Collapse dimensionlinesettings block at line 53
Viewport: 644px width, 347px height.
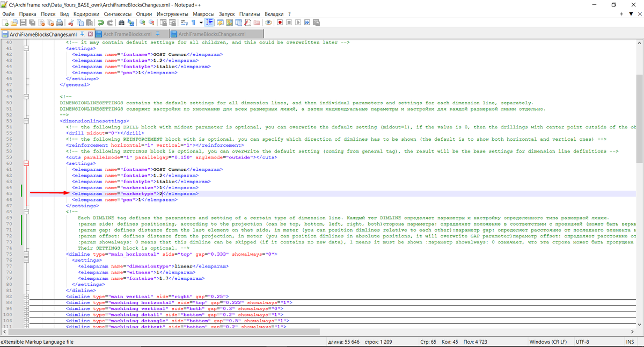click(25, 121)
